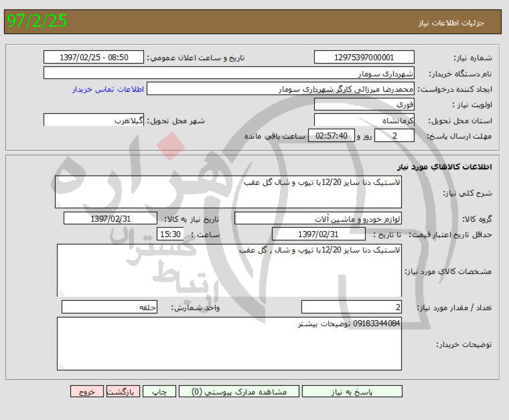Select the تعداد quantity field showing 2
Image resolution: width=509 pixels, height=420 pixels.
pos(352,307)
